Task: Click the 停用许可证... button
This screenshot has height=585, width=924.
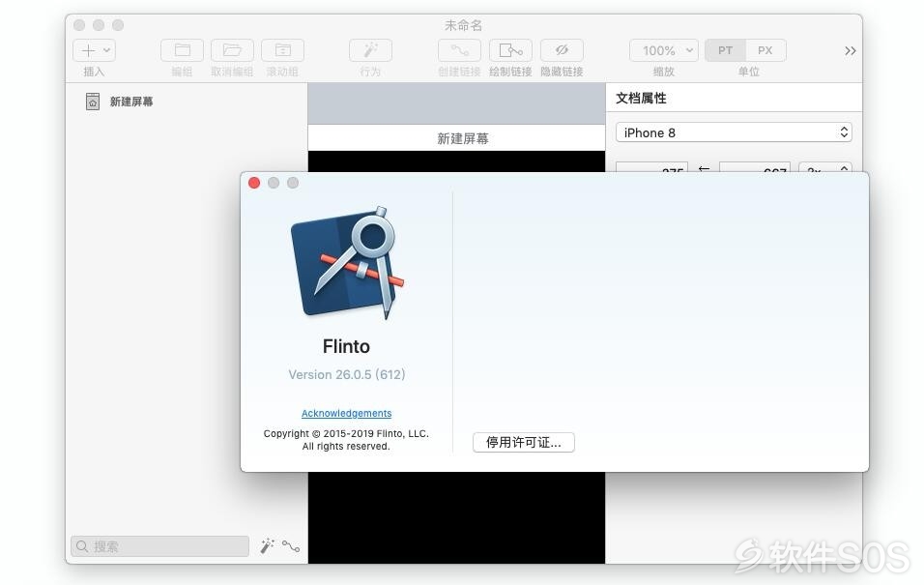Action: [x=523, y=442]
